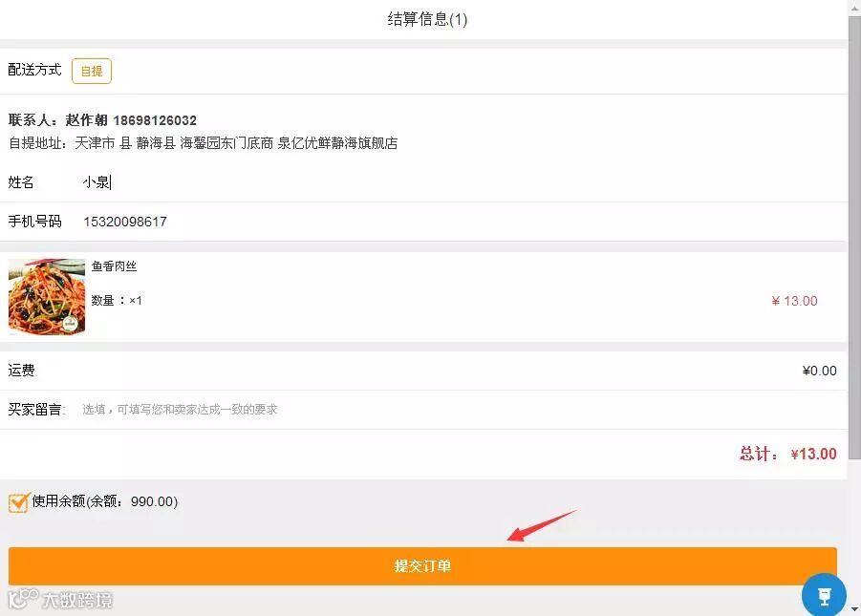Image resolution: width=861 pixels, height=616 pixels.
Task: Click the 手机号码 input field
Action: click(462, 222)
